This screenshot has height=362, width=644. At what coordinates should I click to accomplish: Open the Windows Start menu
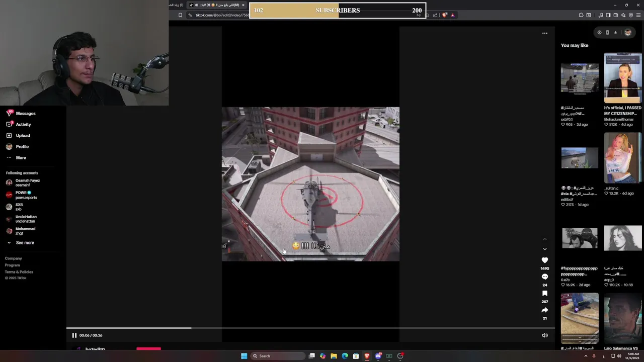(x=244, y=356)
